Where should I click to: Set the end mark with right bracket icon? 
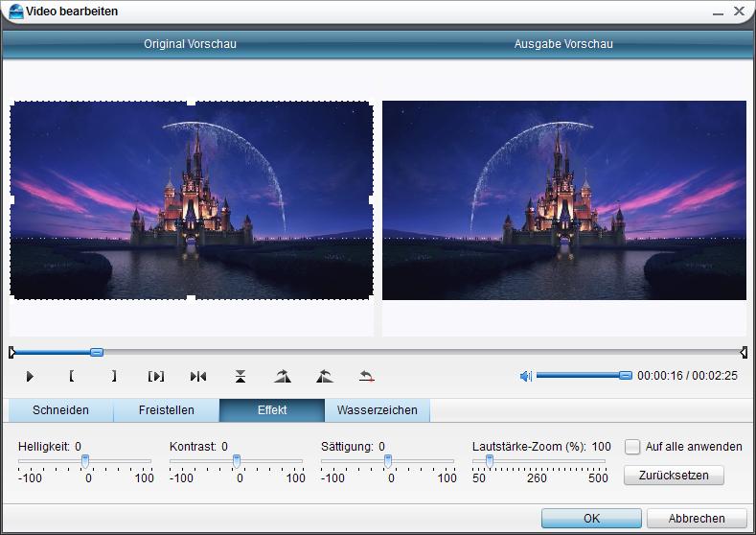[x=114, y=377]
